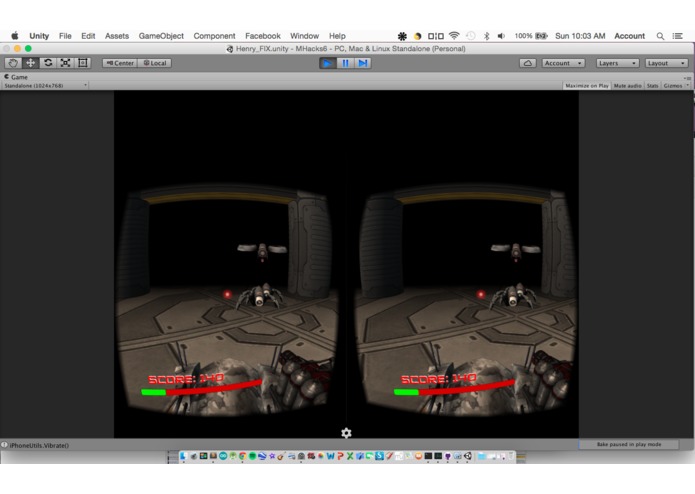Select the Hand tool in Unity toolbar
Screen dimensions: 695x494
pos(13,63)
